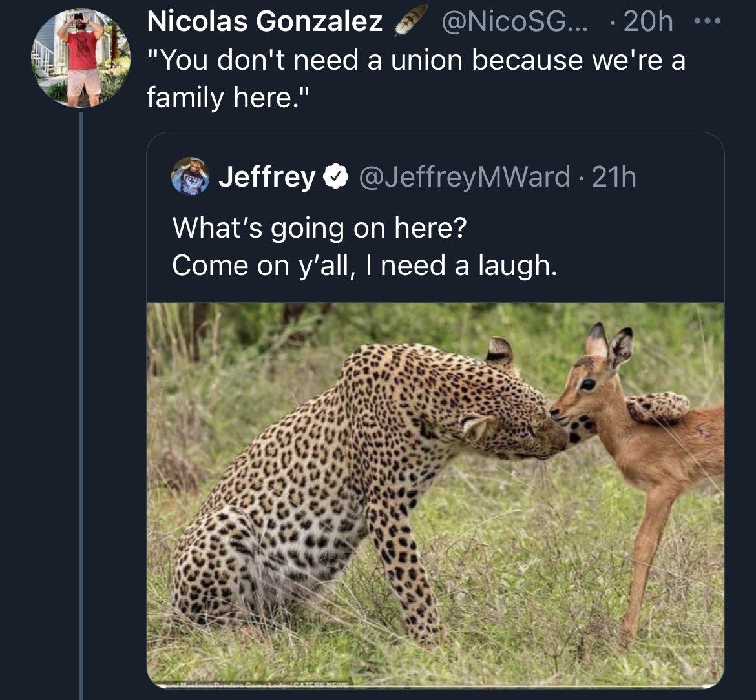The image size is (756, 700).
Task: Open the 21h timestamp on Jeffrey's tweet
Action: [x=611, y=176]
